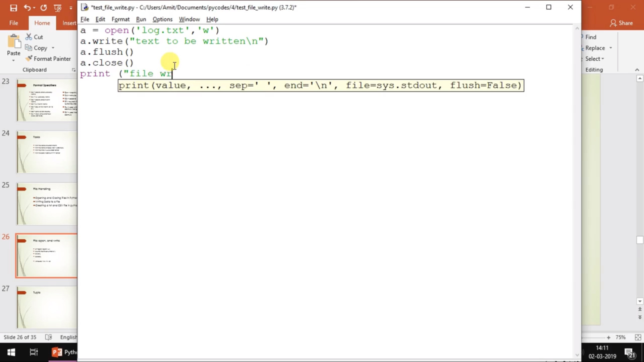
Task: Start Slide Show from Quick Access Toolbar icon
Action: 58,8
